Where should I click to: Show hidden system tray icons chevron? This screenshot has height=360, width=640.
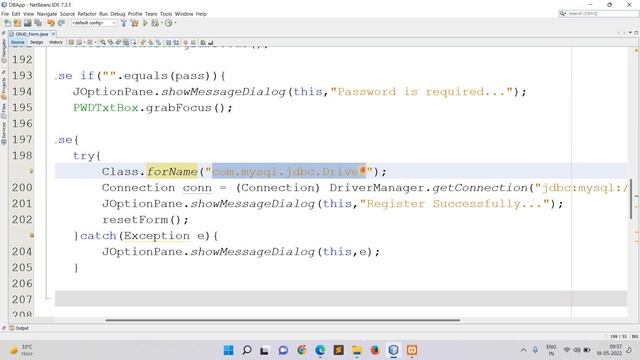[x=523, y=350]
